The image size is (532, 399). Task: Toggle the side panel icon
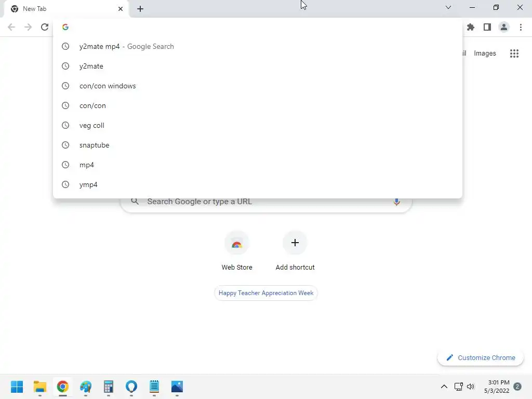[487, 27]
